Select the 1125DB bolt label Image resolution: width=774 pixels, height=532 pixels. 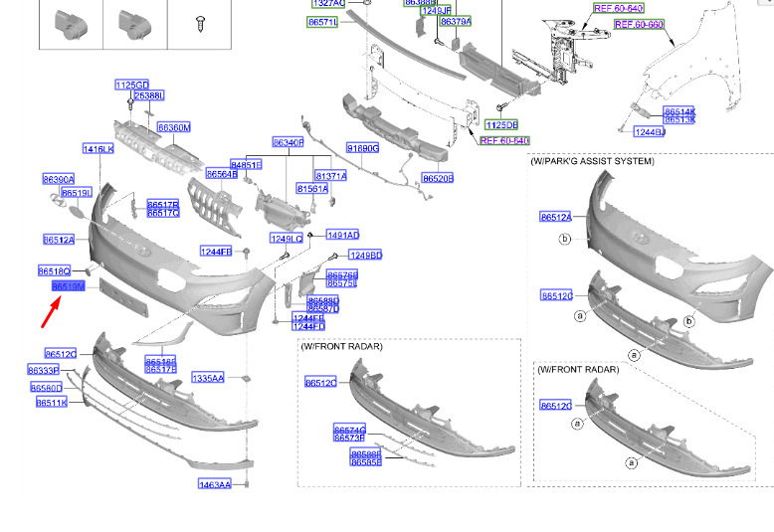coord(502,125)
